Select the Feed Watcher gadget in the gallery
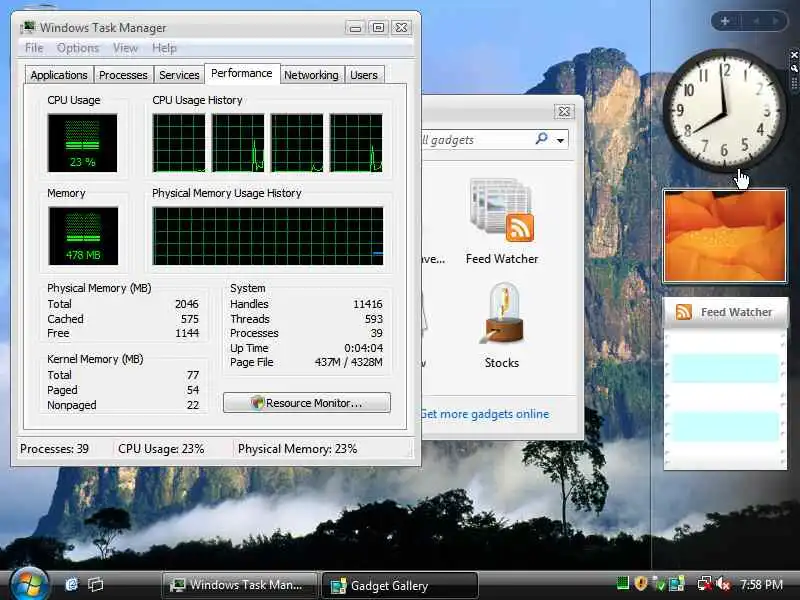 502,221
